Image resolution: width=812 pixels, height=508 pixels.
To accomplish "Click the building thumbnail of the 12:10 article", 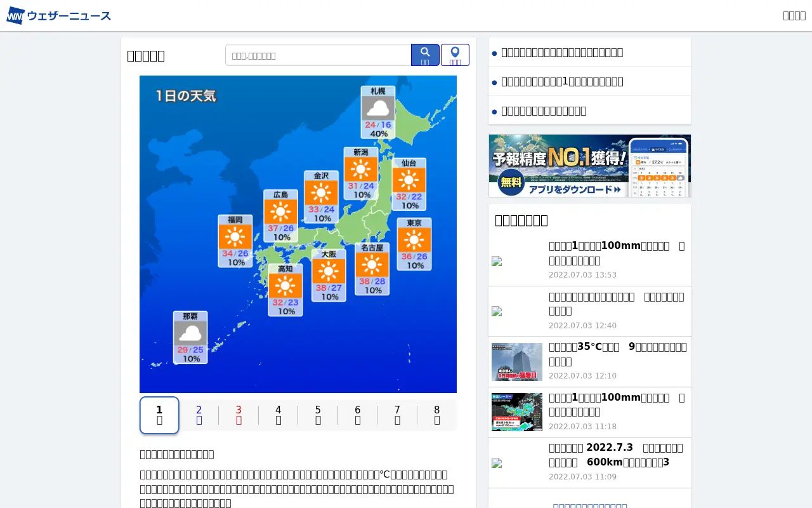I will tap(517, 362).
